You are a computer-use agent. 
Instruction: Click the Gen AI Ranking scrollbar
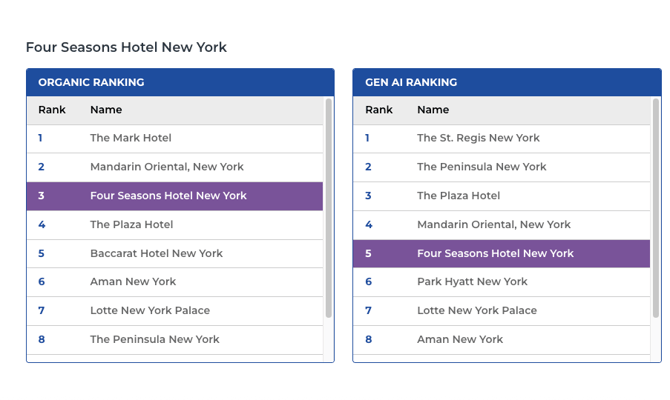[656, 208]
